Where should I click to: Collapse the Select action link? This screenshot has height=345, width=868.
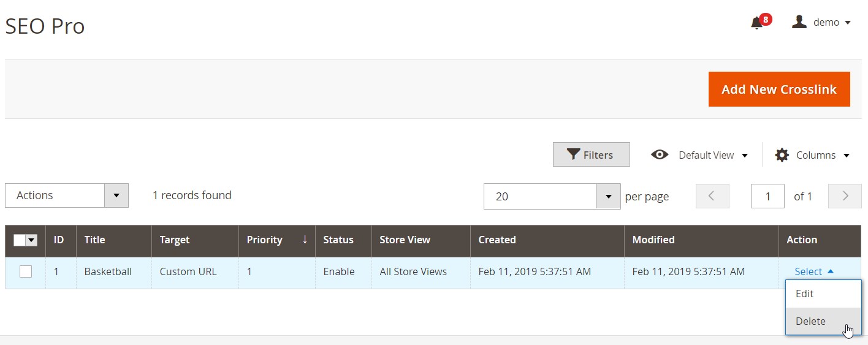tap(814, 271)
